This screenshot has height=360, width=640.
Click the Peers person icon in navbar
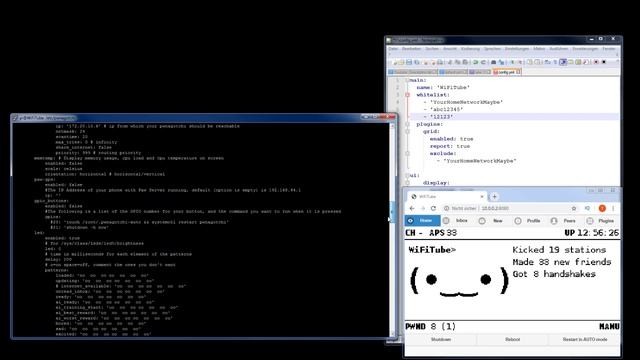tap(554, 221)
